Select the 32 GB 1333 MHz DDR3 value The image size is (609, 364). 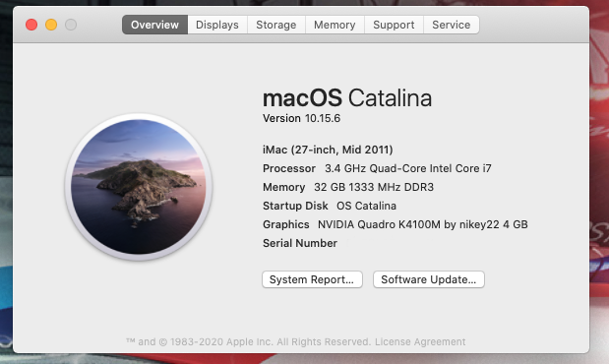click(x=374, y=187)
